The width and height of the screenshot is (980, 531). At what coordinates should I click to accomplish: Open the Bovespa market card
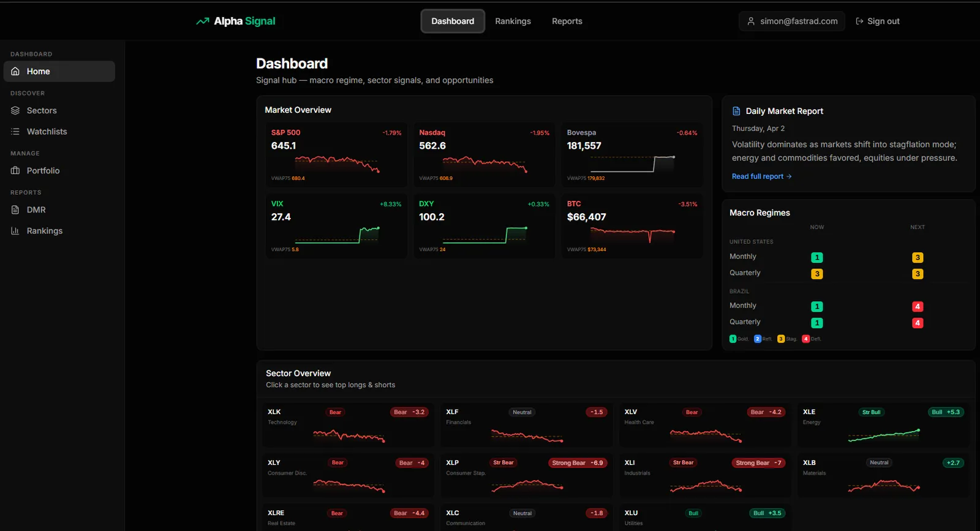(x=632, y=154)
